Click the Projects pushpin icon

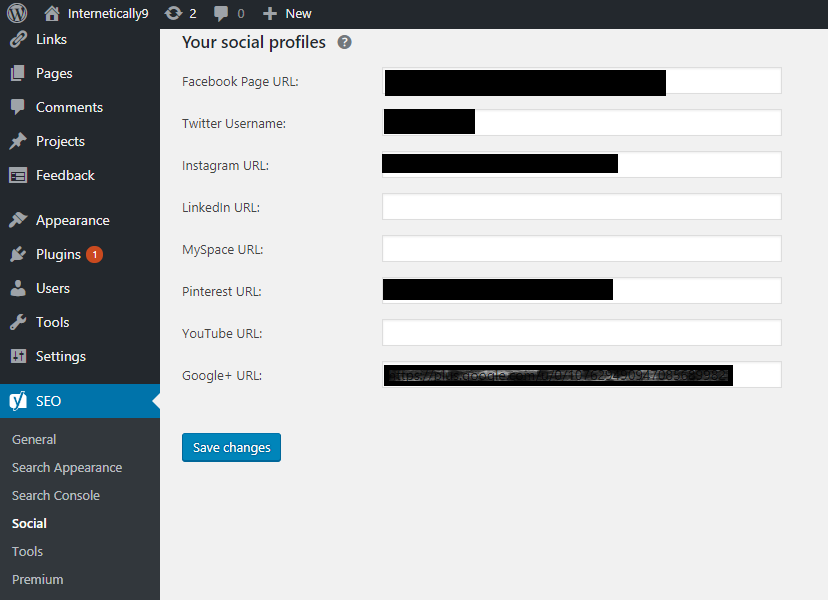(18, 141)
